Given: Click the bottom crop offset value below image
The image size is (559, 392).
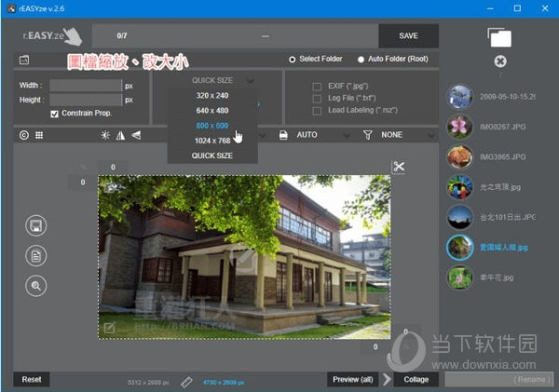Looking at the screenshot, I should point(375,346).
